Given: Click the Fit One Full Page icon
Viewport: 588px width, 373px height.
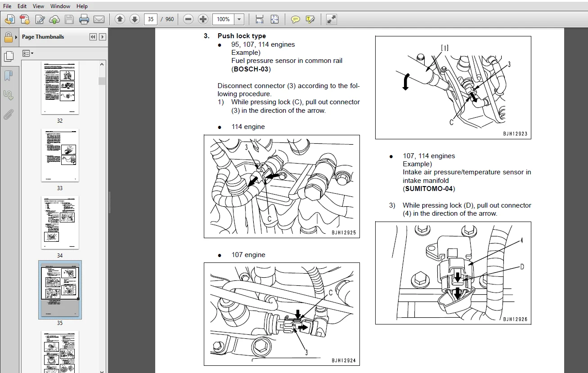Looking at the screenshot, I should pos(274,19).
